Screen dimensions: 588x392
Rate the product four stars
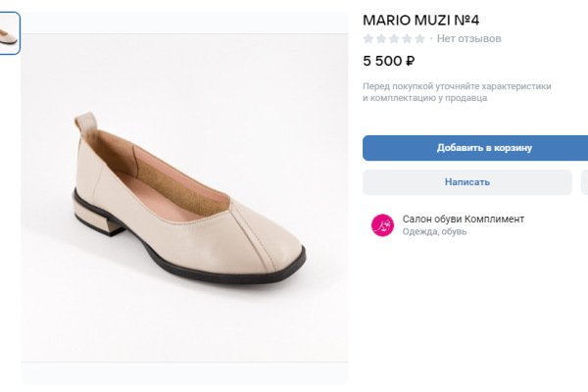(407, 39)
